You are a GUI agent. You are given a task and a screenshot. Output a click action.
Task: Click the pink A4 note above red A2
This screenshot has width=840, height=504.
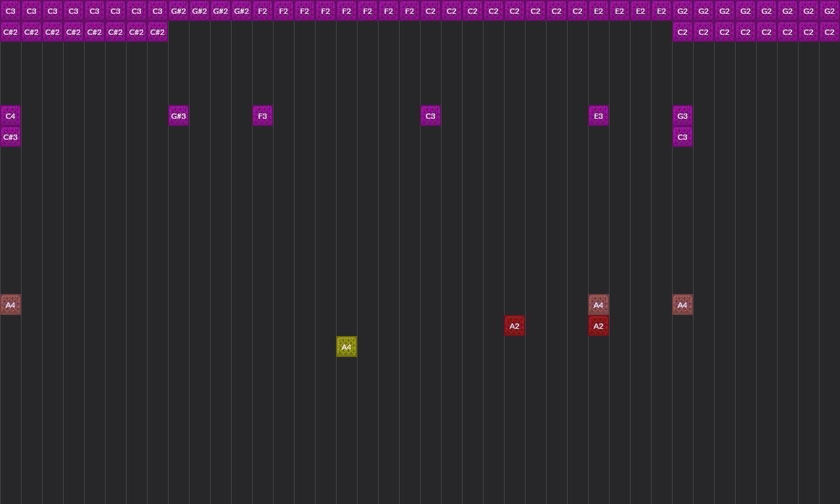[598, 305]
